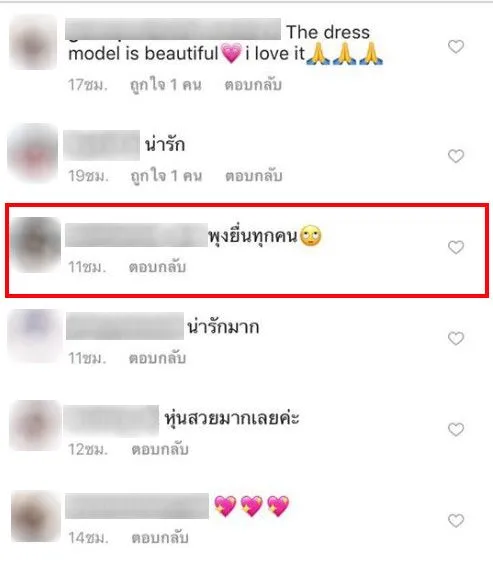Like the 'The dress model is beautiful' comment
493x567 pixels.
(x=456, y=47)
